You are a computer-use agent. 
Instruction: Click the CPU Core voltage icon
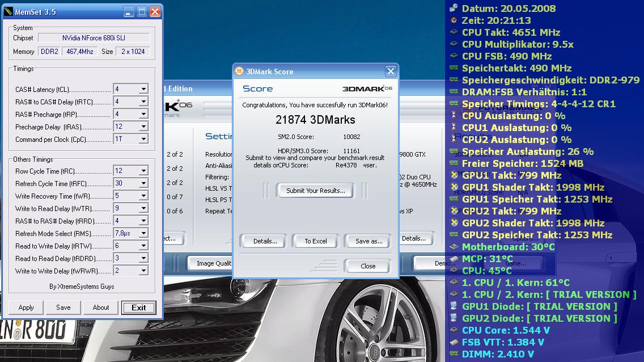pyautogui.click(x=454, y=330)
